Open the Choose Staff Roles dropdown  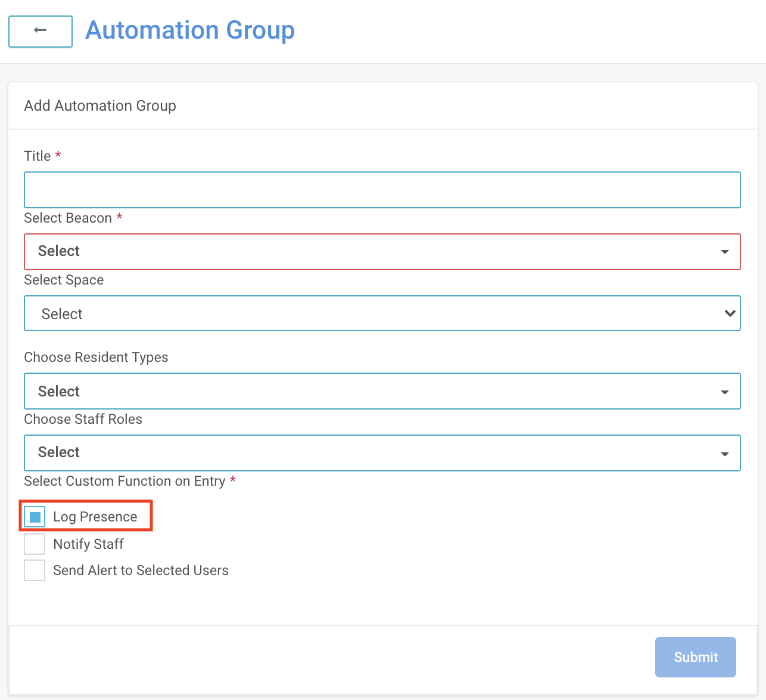pos(369,453)
